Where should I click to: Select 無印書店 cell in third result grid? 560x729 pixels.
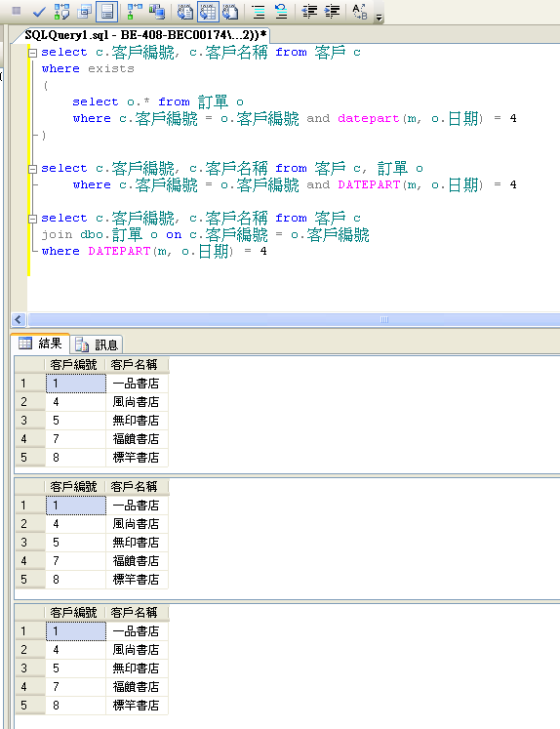click(137, 669)
